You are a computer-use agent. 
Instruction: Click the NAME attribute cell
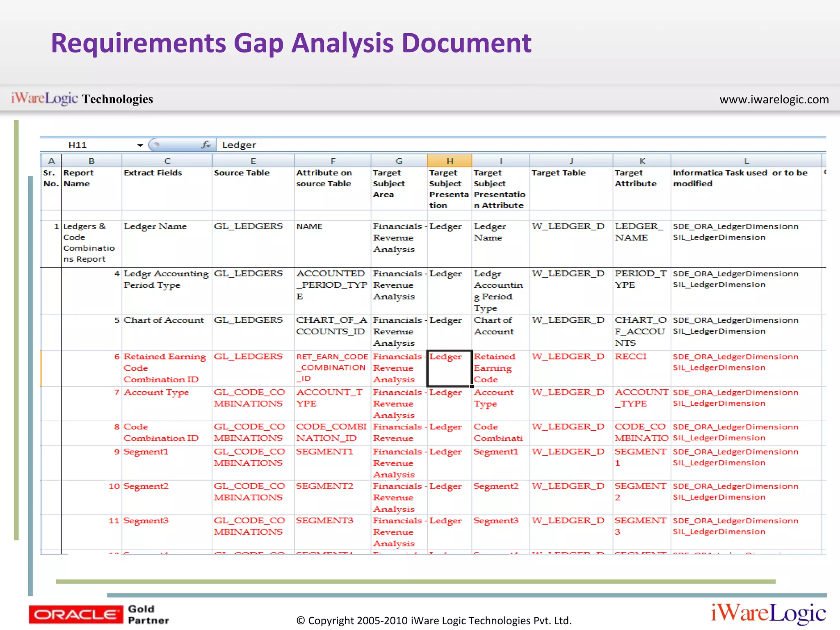click(x=333, y=244)
